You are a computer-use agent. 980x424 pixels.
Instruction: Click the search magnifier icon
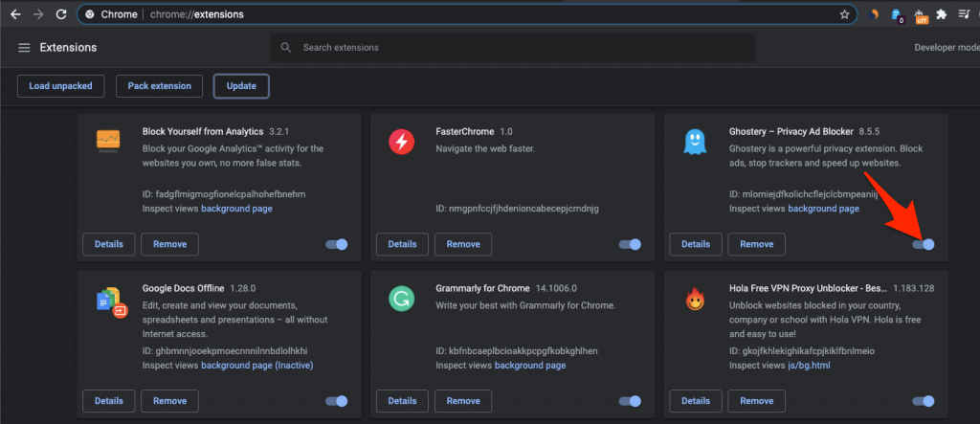tap(286, 48)
